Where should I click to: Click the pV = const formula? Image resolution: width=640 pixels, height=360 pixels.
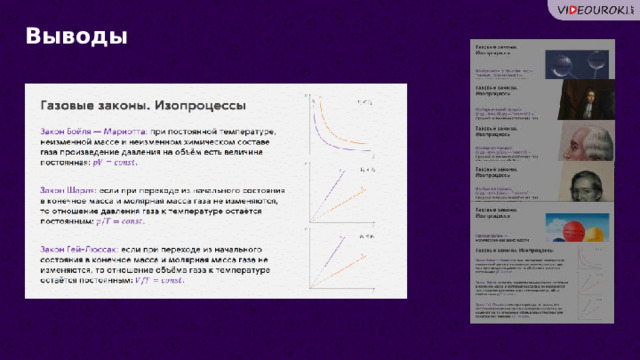[x=115, y=162]
